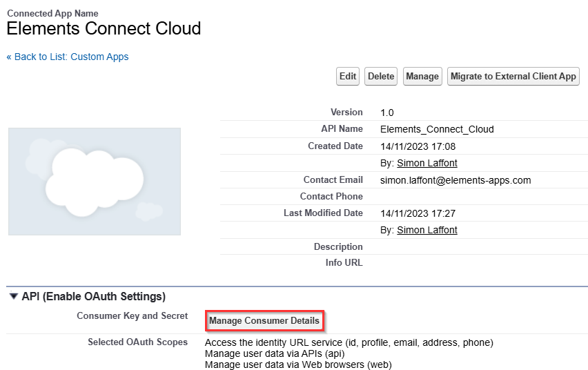Collapse the API (Enable OAuth Settings) triangle
Image resolution: width=588 pixels, height=370 pixels.
tap(13, 297)
